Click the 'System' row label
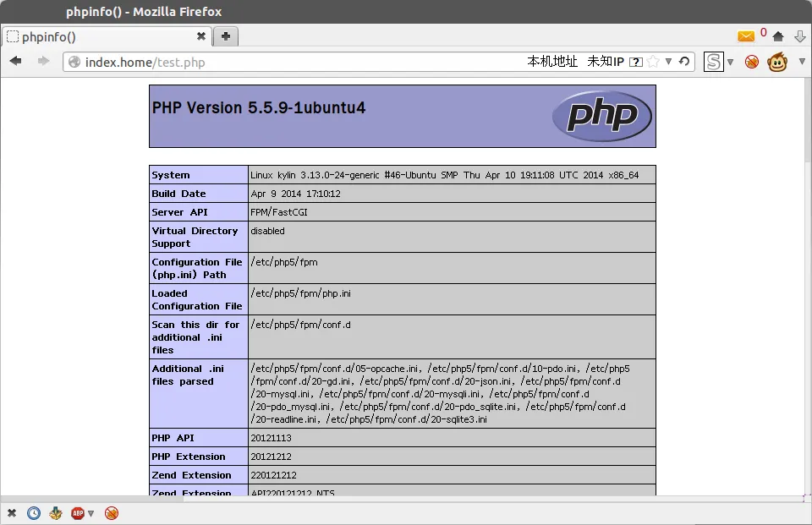 coord(170,175)
